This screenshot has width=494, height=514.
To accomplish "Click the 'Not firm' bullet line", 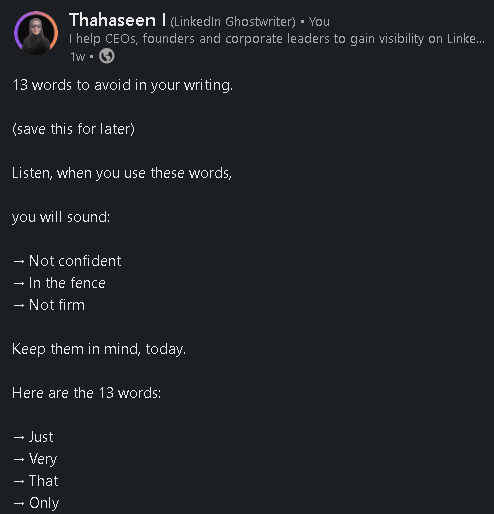I will tap(49, 305).
